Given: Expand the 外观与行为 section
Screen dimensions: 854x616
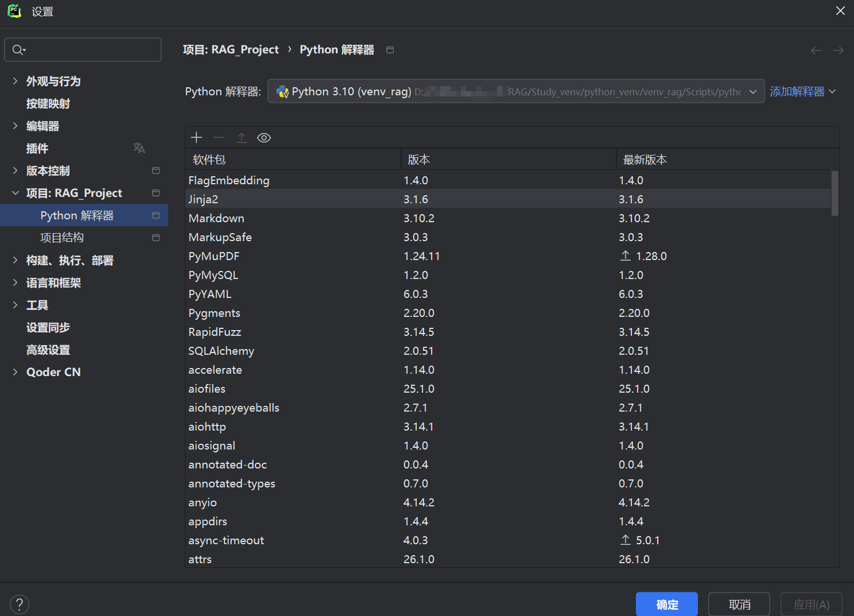Looking at the screenshot, I should tap(15, 81).
